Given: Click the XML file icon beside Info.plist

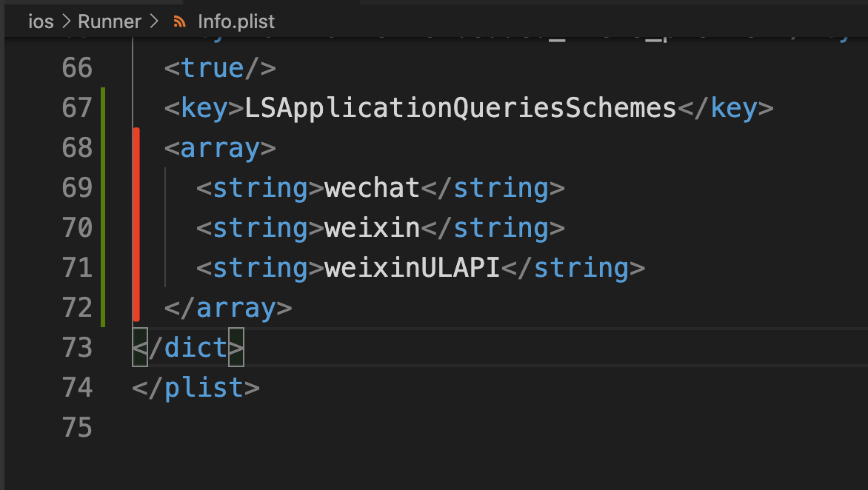Looking at the screenshot, I should tap(178, 21).
